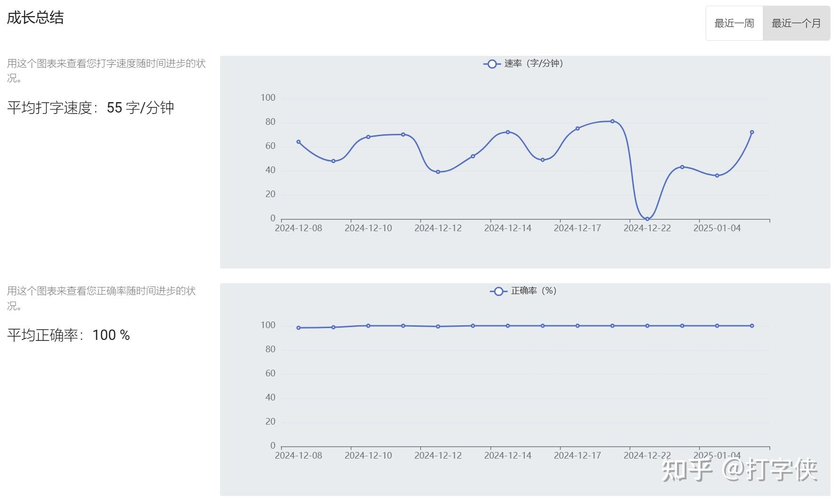This screenshot has width=839, height=504.
Task: Click the accuracy data point for 2024-12-08
Action: (299, 328)
